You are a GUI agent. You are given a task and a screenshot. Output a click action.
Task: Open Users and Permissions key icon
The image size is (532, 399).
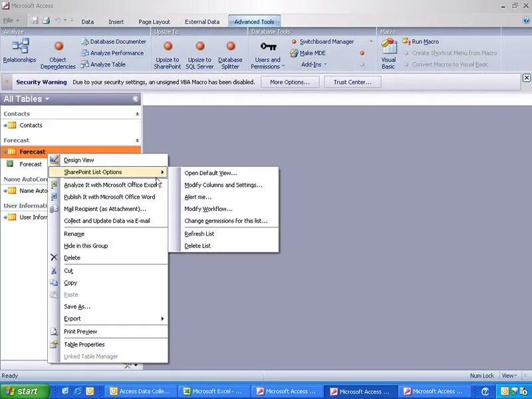coord(269,46)
